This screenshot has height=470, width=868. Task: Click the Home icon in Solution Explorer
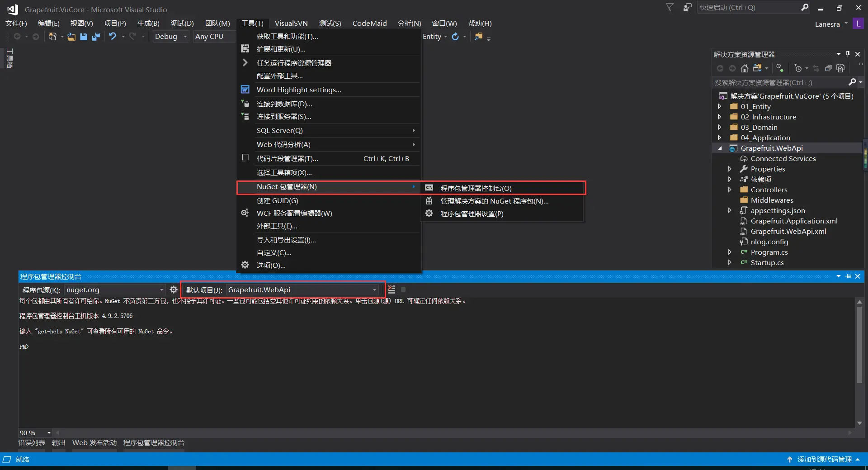[745, 68]
